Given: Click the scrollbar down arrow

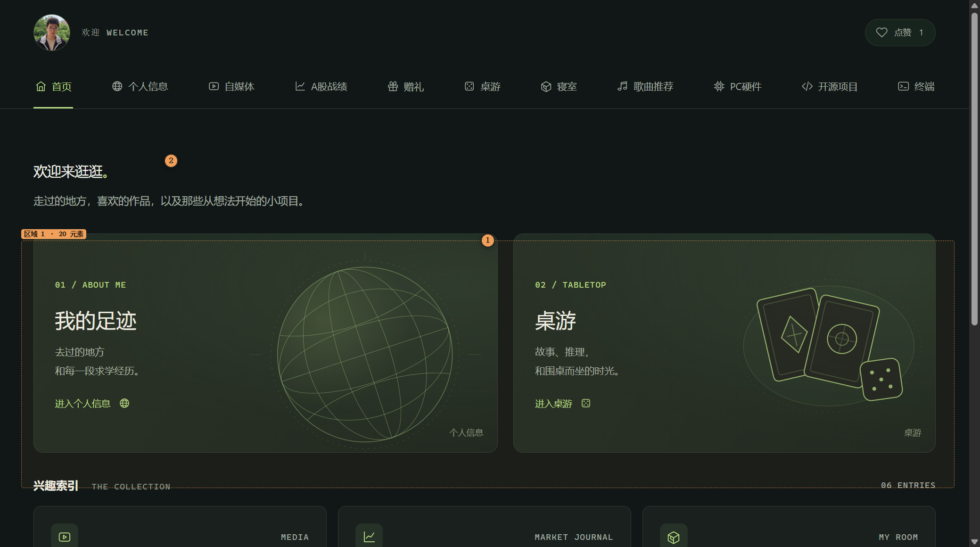Looking at the screenshot, I should [974, 542].
